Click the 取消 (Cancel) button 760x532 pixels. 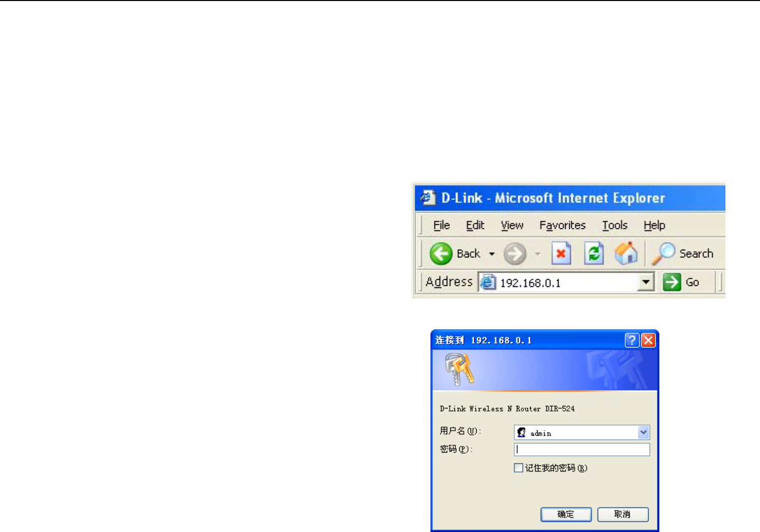pyautogui.click(x=623, y=514)
